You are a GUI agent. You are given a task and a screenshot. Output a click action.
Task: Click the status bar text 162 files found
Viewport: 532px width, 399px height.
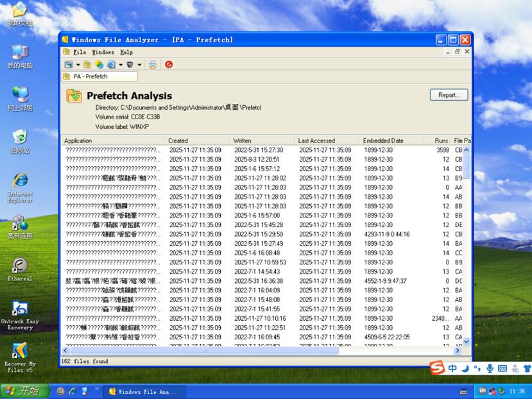85,361
